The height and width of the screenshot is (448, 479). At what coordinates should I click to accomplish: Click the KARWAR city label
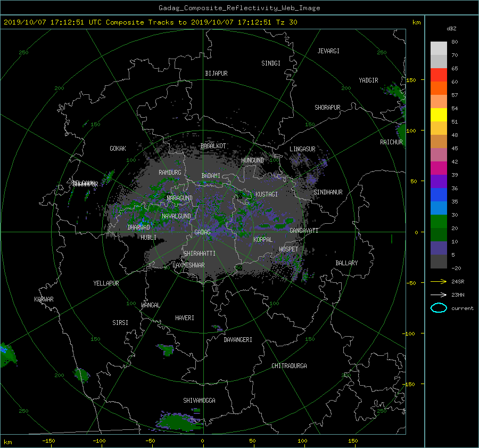coord(44,299)
